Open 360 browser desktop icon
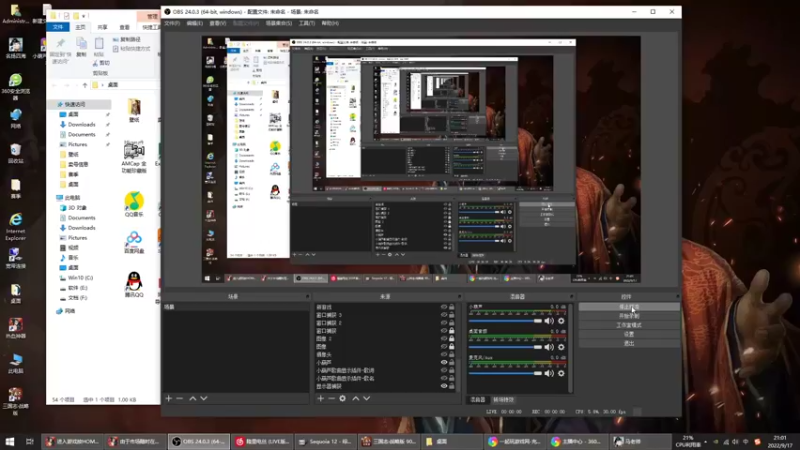800x450 pixels. pos(15,86)
